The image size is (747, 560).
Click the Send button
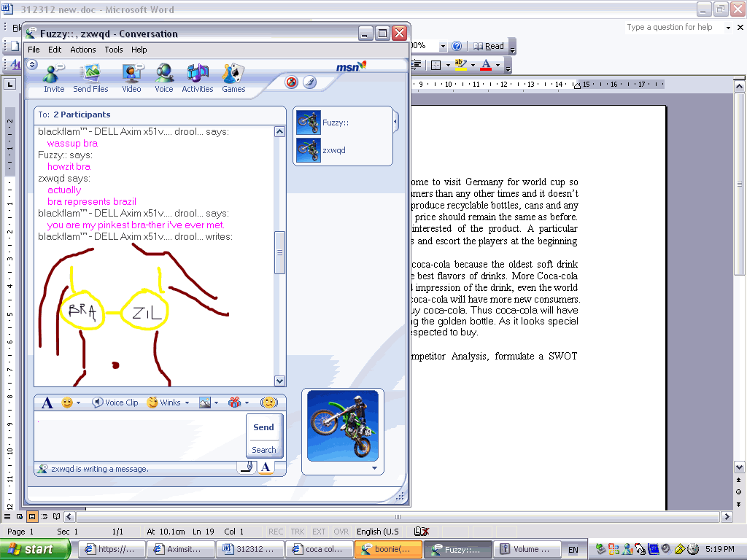[264, 427]
